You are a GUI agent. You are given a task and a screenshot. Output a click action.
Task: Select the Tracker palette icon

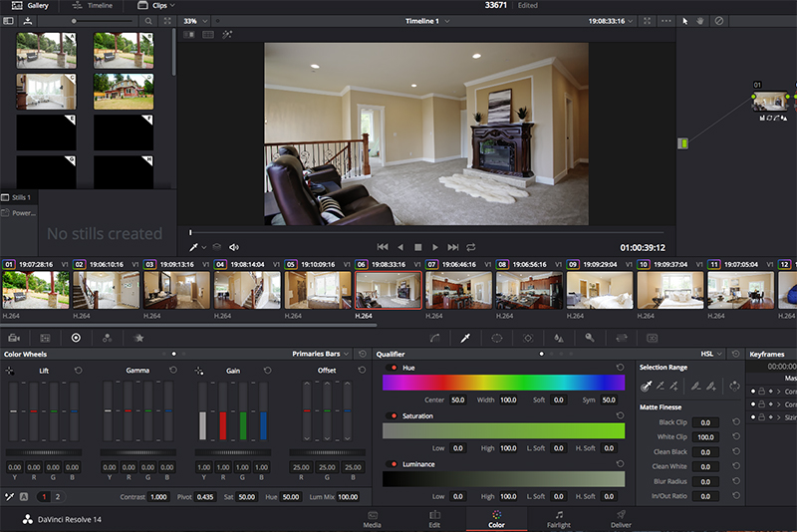[x=528, y=338]
